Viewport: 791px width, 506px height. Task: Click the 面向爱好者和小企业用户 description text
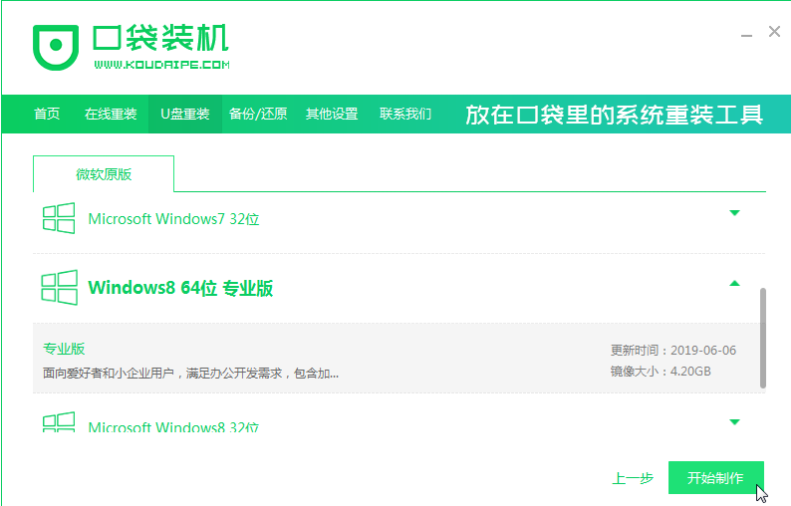(x=191, y=373)
